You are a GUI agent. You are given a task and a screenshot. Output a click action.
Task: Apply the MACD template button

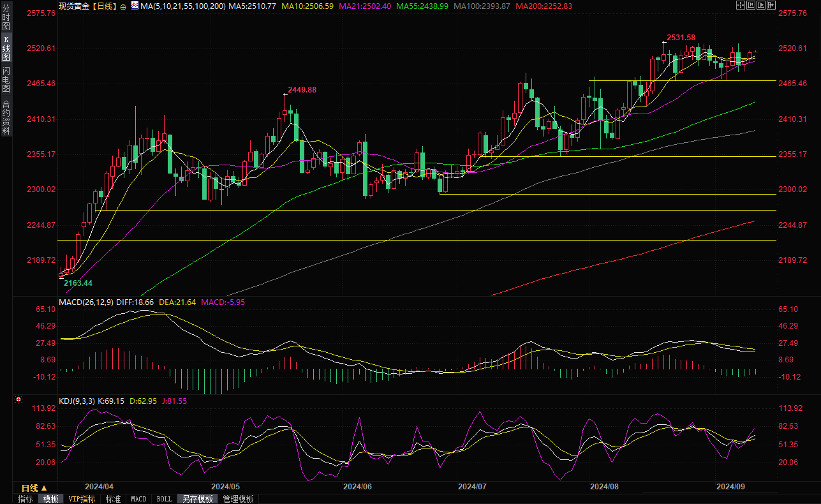coord(138,499)
